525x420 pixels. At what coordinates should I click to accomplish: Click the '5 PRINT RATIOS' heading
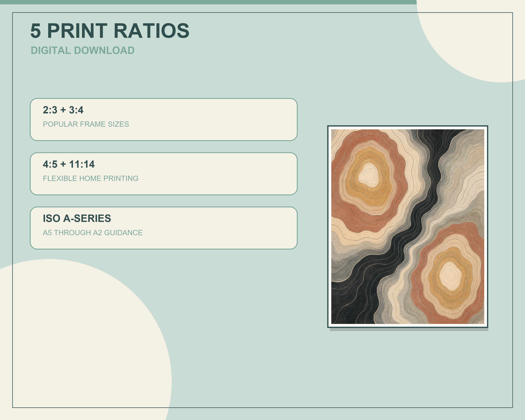110,31
